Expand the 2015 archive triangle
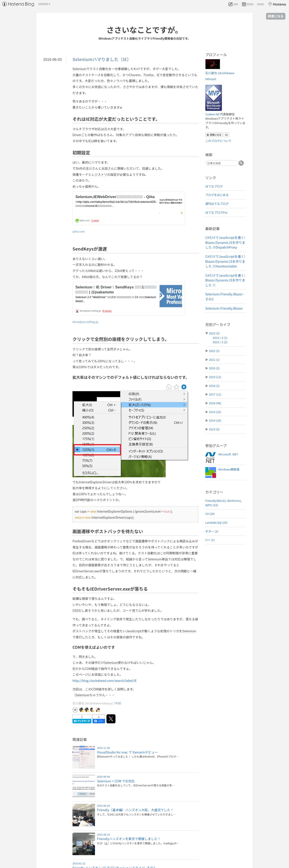The image size is (289, 868). click(207, 412)
